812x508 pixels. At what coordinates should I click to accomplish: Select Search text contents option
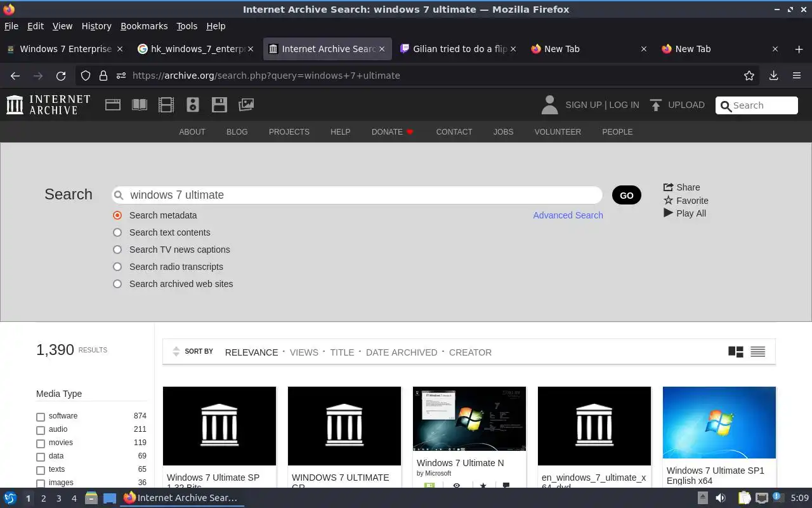point(117,232)
